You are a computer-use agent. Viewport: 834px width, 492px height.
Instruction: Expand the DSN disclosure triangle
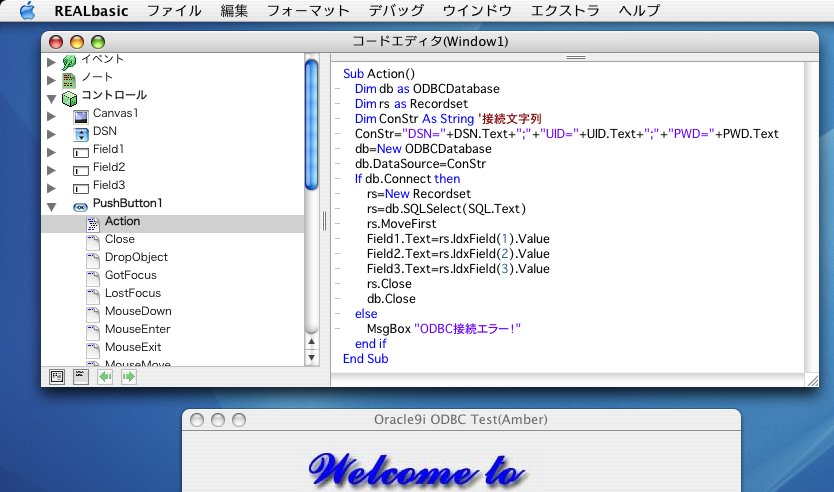point(52,134)
